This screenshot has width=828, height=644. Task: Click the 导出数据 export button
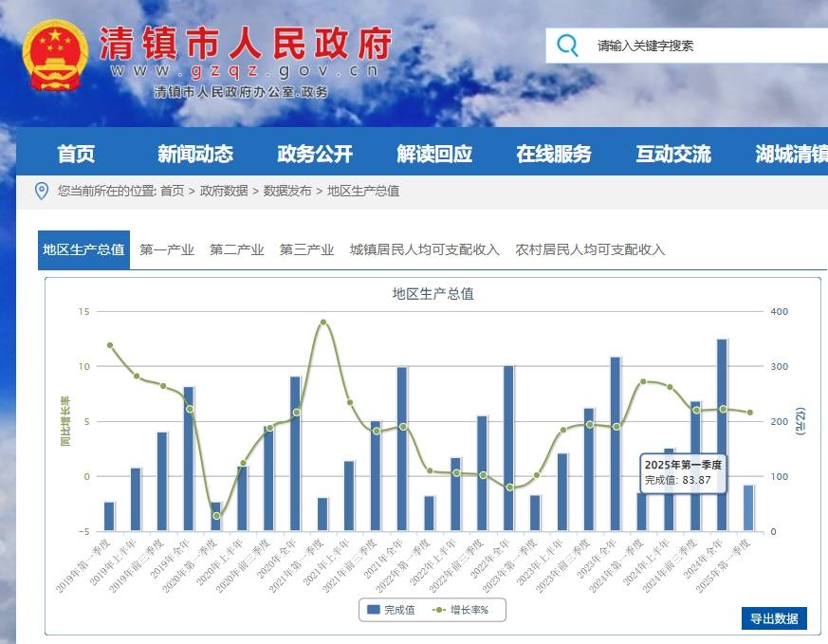[x=774, y=618]
